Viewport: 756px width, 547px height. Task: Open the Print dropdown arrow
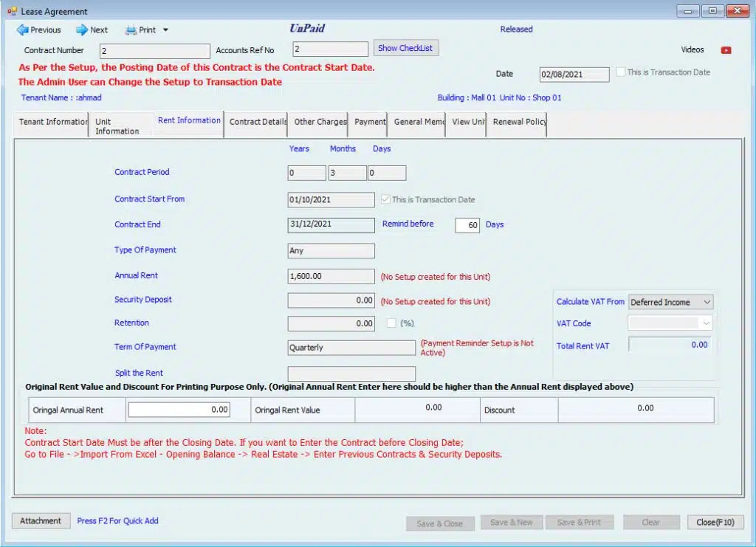tap(165, 30)
